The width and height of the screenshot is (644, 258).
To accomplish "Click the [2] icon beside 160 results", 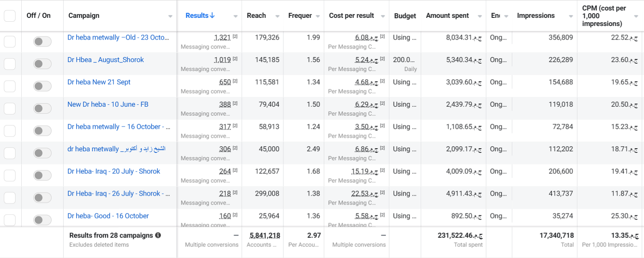I will tap(235, 215).
